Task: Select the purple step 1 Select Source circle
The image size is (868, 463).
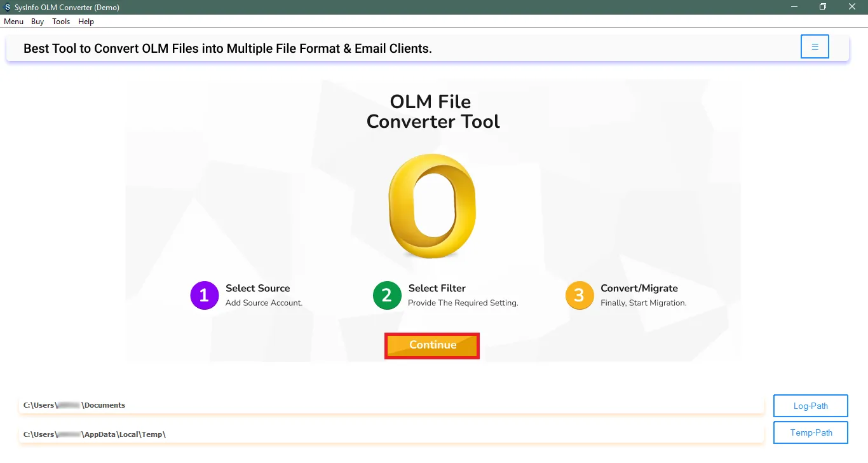Action: pyautogui.click(x=204, y=295)
